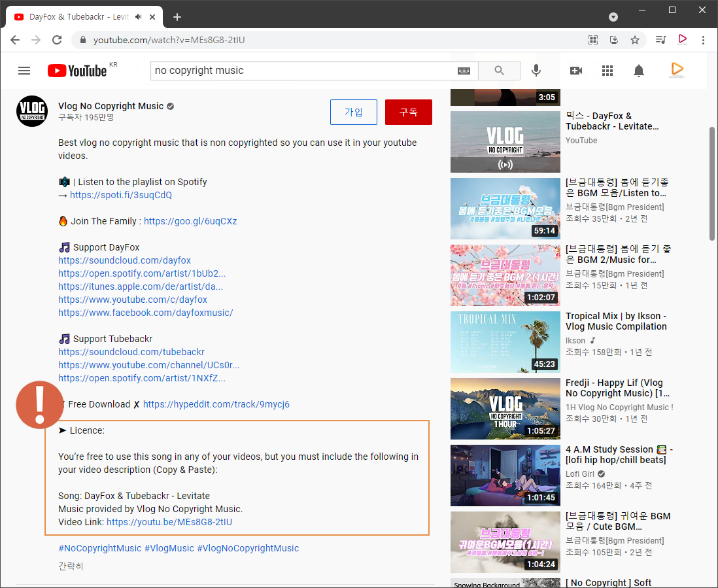Image resolution: width=718 pixels, height=588 pixels.
Task: Open the youtu.be/MEs8G8-2tIU video link
Action: click(x=169, y=522)
